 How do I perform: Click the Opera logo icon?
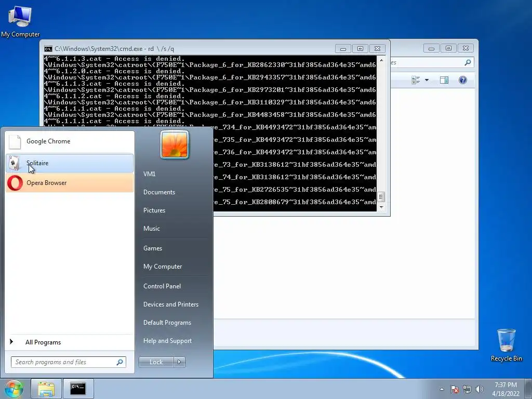click(15, 183)
